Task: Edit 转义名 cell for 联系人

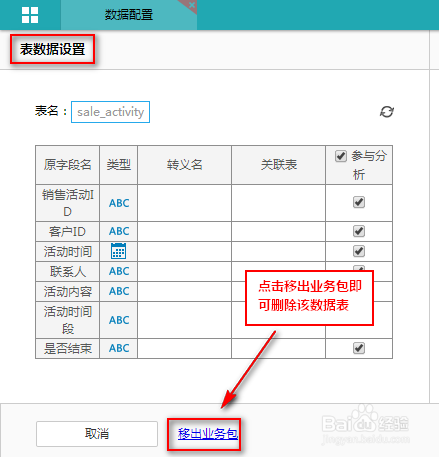Action: (x=185, y=271)
